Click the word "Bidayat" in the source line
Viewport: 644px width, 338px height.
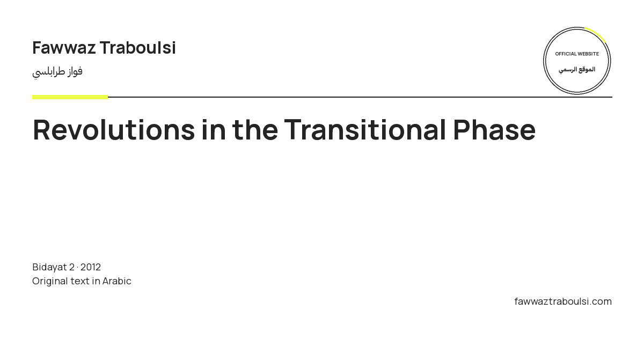click(49, 267)
